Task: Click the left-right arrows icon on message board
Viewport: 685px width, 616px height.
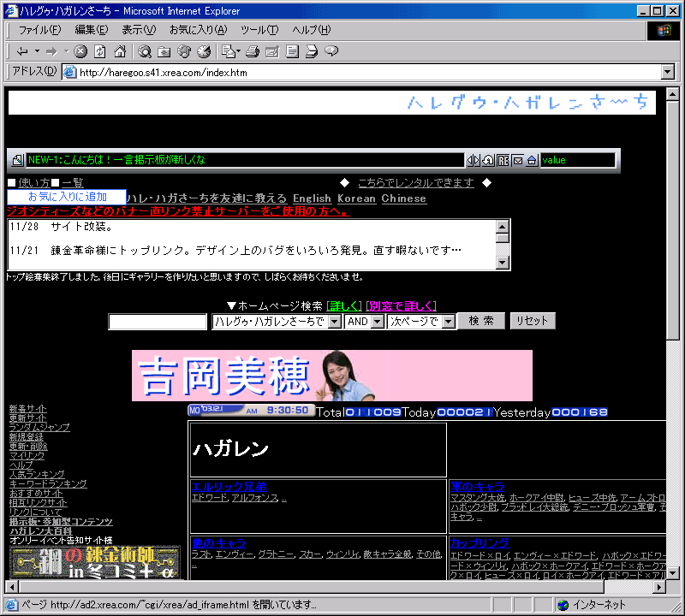Action: 474,160
